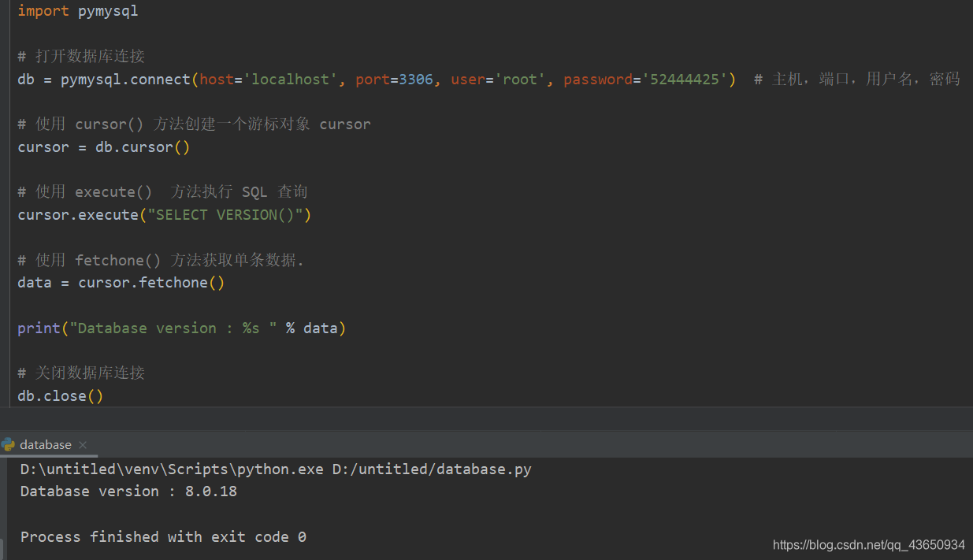Click 'Process finished with exit code 0'
The image size is (973, 560).
coord(163,537)
